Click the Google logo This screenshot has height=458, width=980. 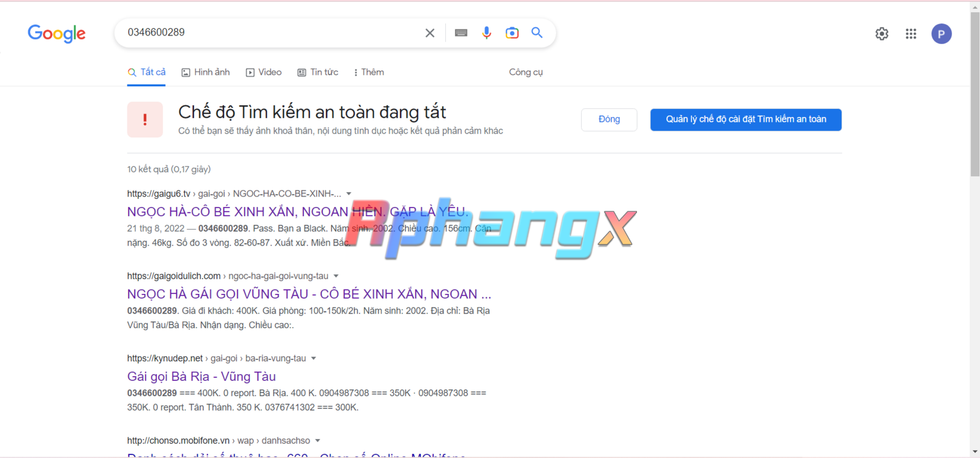coord(56,34)
